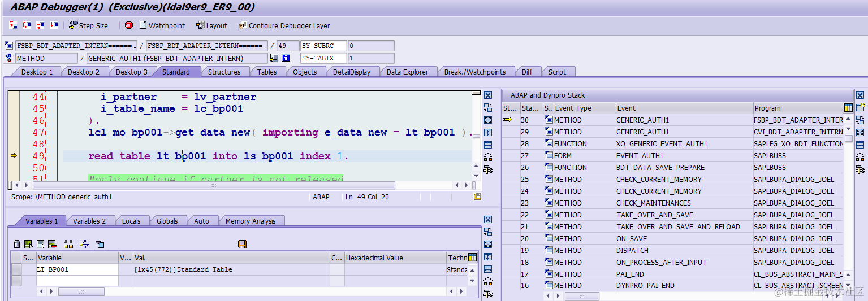Open the Layout button

tap(211, 25)
